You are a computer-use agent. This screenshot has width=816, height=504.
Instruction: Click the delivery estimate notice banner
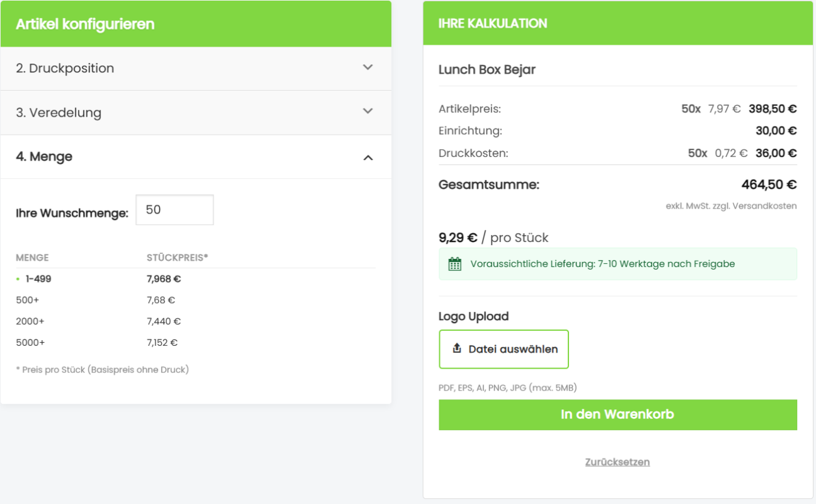(x=618, y=264)
